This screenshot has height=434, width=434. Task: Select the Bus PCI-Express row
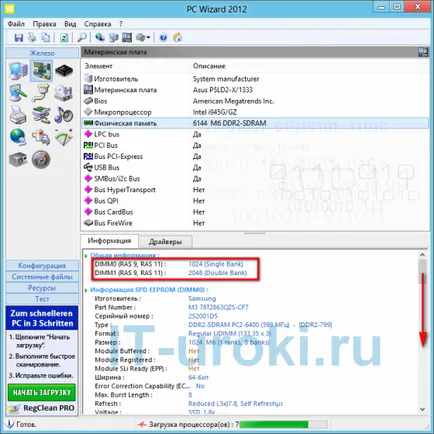point(255,156)
